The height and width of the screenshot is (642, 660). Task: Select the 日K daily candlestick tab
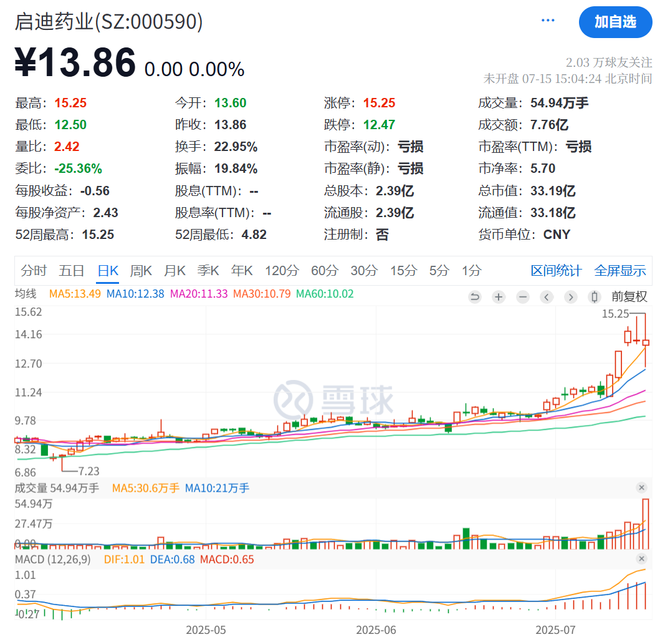108,271
